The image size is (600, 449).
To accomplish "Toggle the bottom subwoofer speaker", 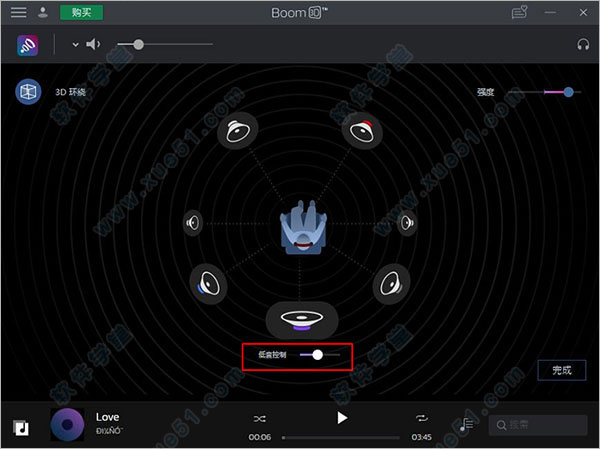I will tap(302, 320).
